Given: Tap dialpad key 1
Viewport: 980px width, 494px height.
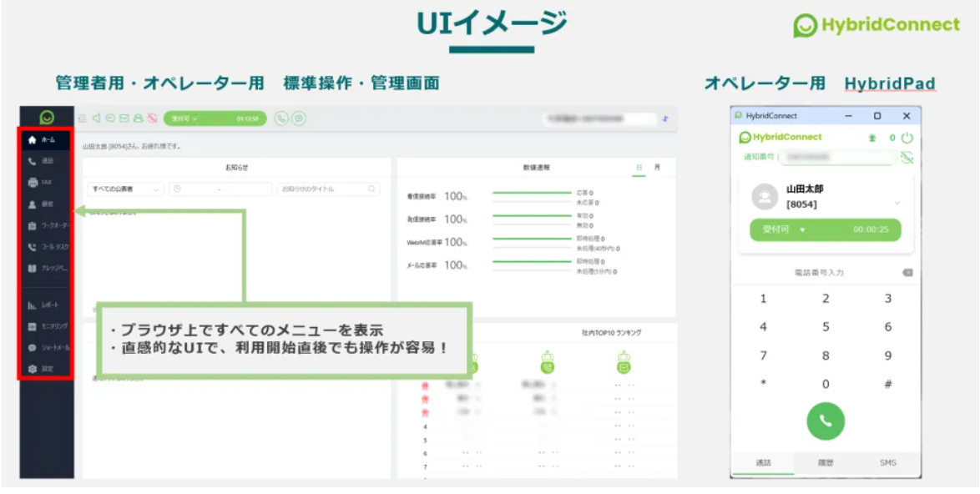Looking at the screenshot, I should pyautogui.click(x=763, y=299).
